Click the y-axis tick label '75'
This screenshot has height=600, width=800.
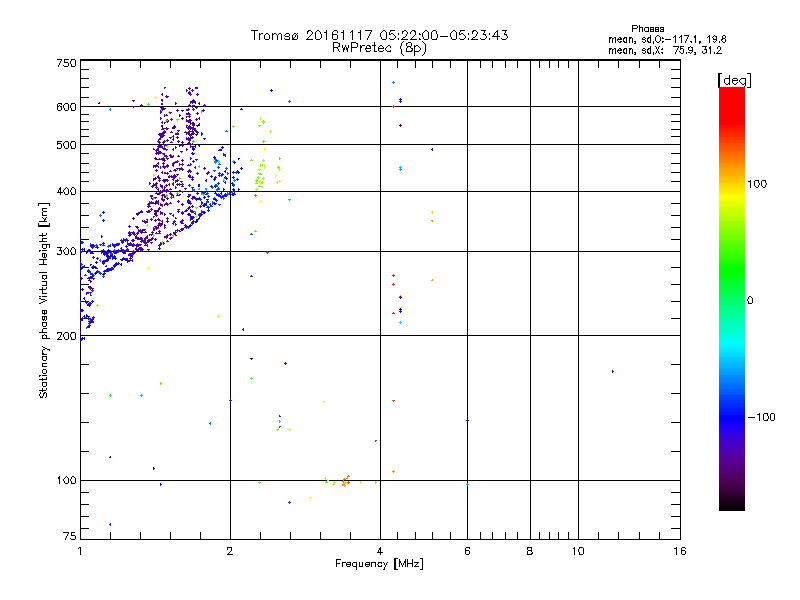(x=70, y=536)
